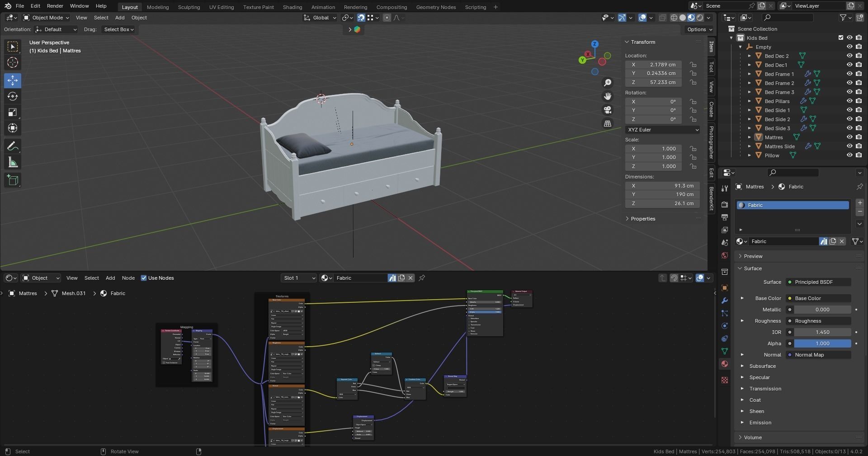Open the Texture properties checkerboard tab
868x456 pixels.
point(725,380)
